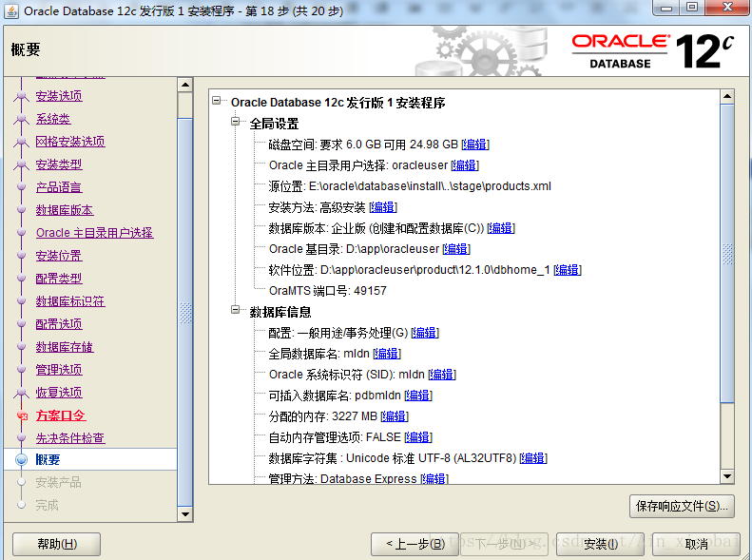This screenshot has height=560, width=752.
Task: Collapse the 数据库信息 tree section
Action: pos(235,310)
